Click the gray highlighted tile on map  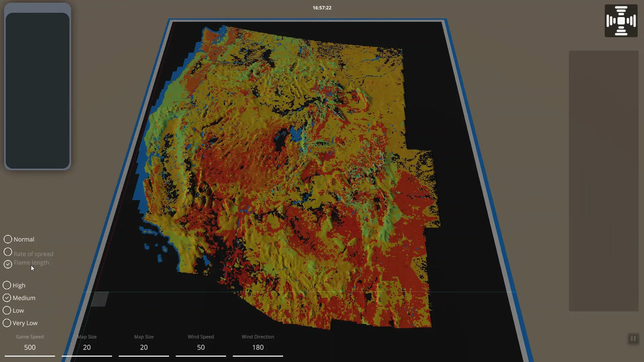tap(100, 299)
